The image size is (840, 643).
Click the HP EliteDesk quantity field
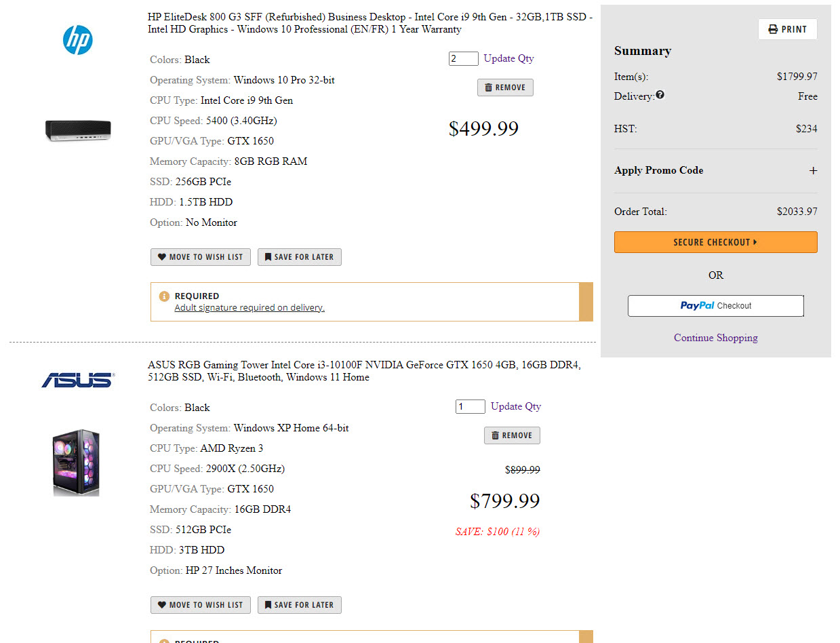pyautogui.click(x=463, y=59)
